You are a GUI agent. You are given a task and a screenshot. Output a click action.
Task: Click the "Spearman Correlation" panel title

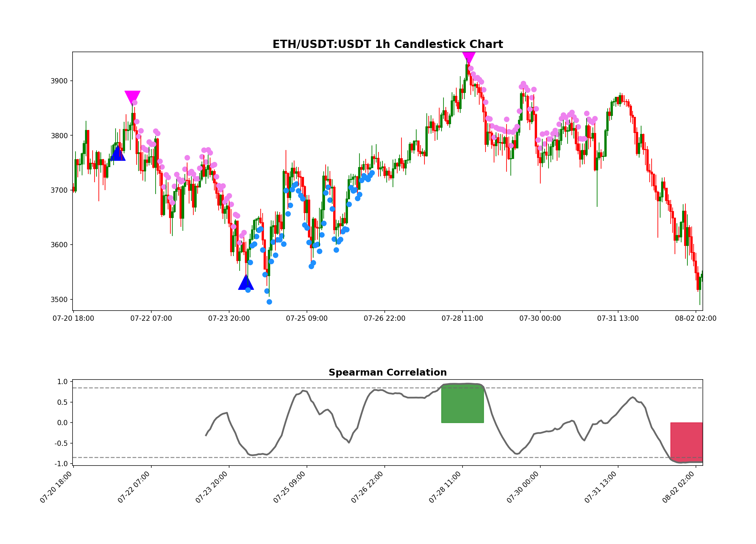388,373
